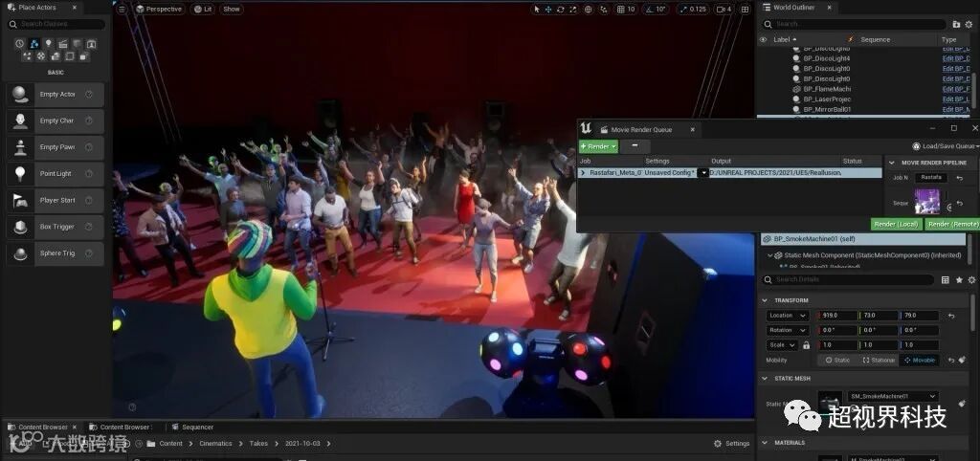Click Edit BP link for BP_DiscoLight4
980x461 pixels.
[x=956, y=58]
